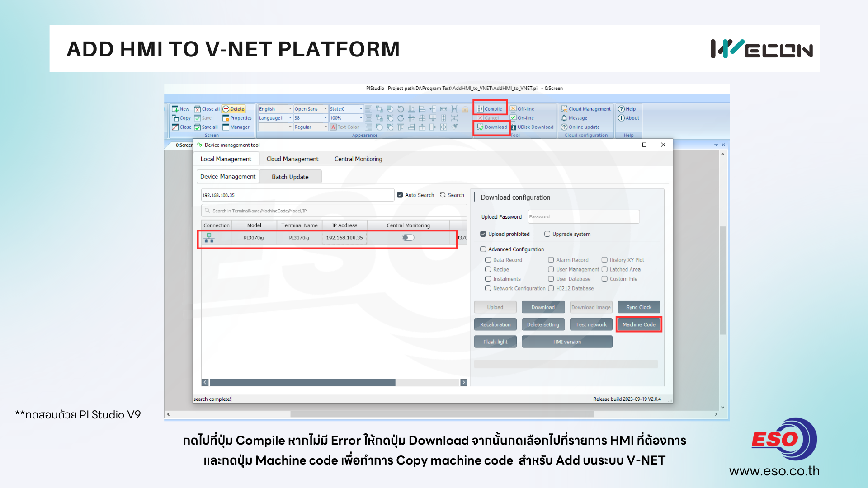
Task: Enable the Advanced Configuration checkbox
Action: point(483,249)
